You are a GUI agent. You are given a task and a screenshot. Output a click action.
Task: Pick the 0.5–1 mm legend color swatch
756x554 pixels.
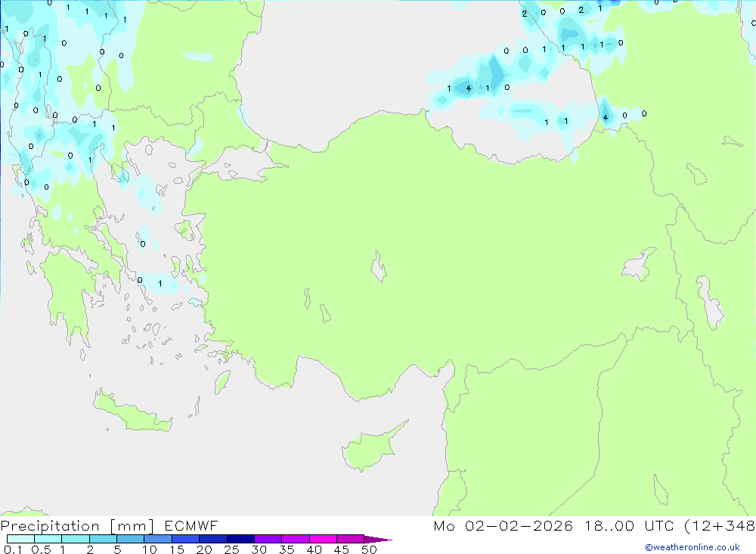tap(48, 539)
